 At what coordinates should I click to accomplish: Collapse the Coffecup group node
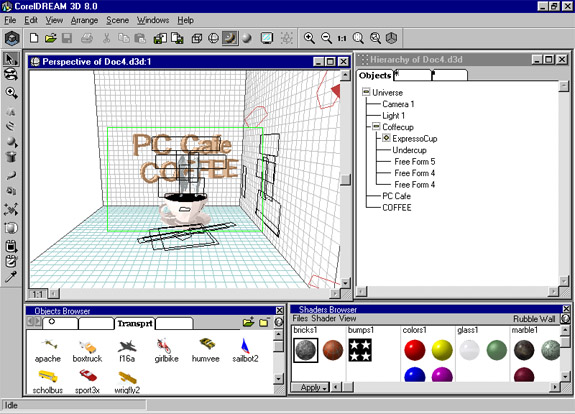pyautogui.click(x=376, y=127)
